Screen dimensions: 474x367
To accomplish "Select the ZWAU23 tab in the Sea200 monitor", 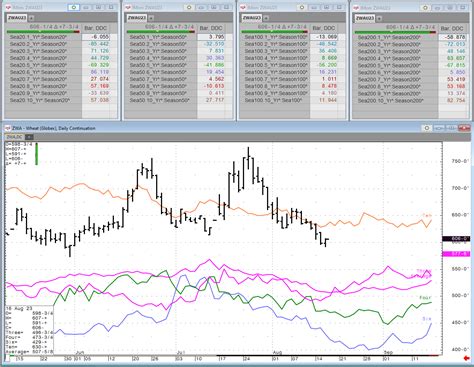I will [x=365, y=18].
